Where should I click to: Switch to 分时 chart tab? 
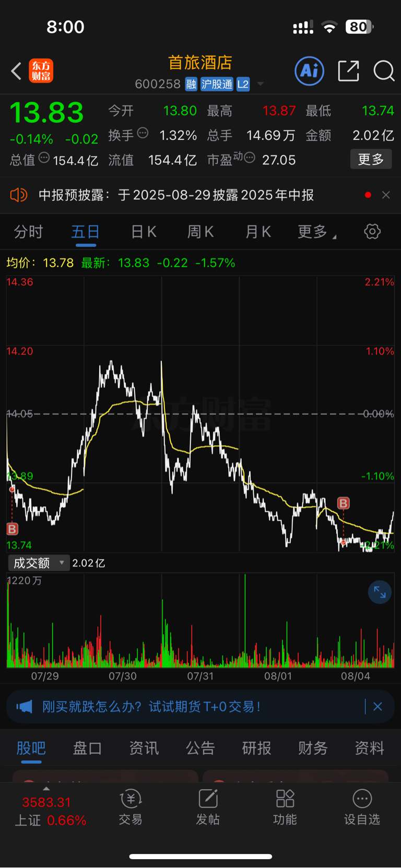pos(28,232)
